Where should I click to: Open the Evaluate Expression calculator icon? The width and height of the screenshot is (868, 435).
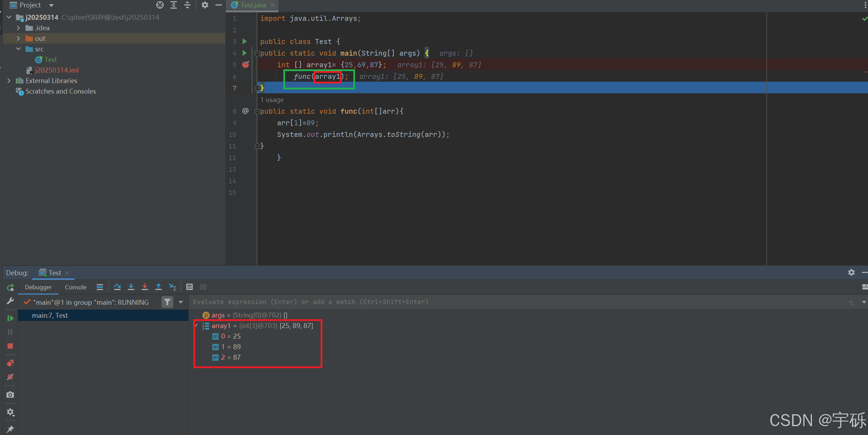pyautogui.click(x=189, y=287)
